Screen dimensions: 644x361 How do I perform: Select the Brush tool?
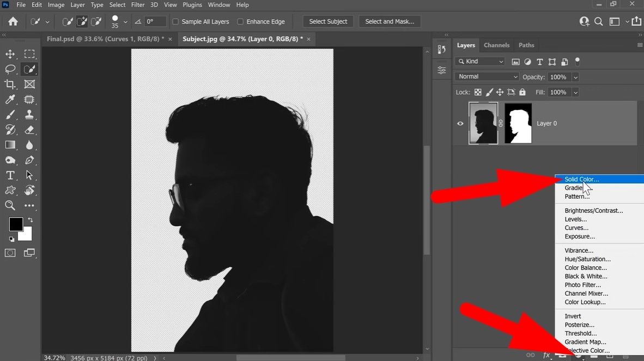tap(10, 114)
